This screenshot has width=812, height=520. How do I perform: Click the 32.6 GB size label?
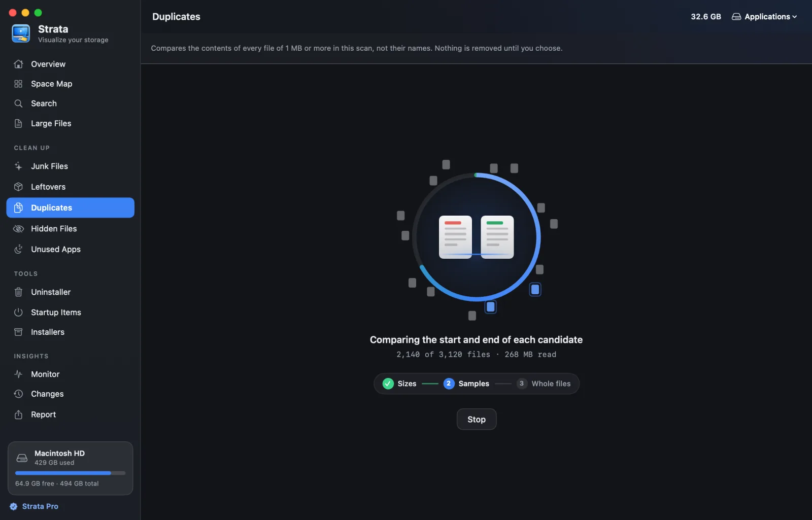(x=705, y=17)
